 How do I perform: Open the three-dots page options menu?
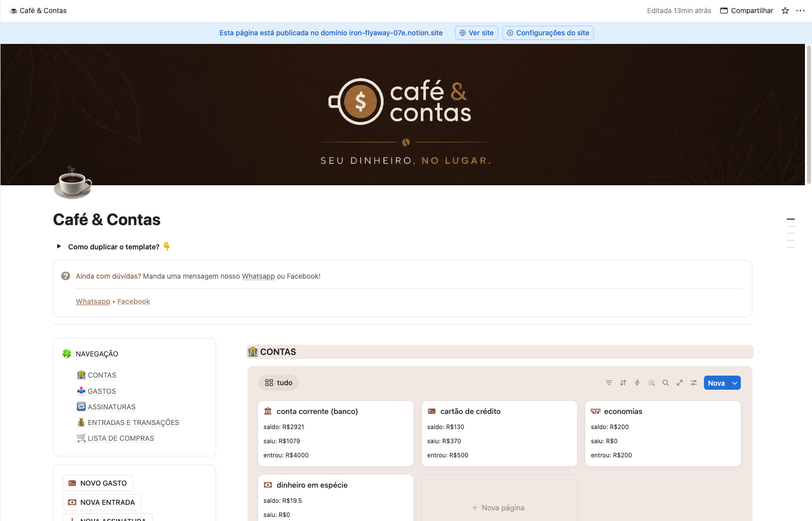(800, 11)
